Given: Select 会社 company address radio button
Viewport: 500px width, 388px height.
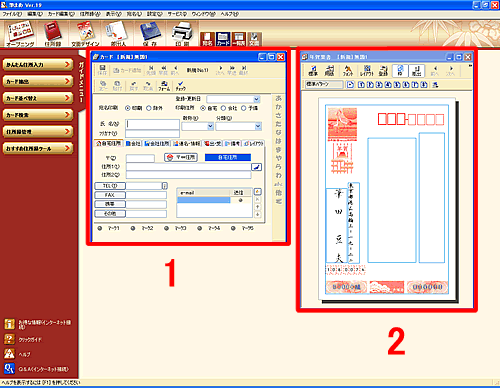Looking at the screenshot, I should click(x=224, y=108).
